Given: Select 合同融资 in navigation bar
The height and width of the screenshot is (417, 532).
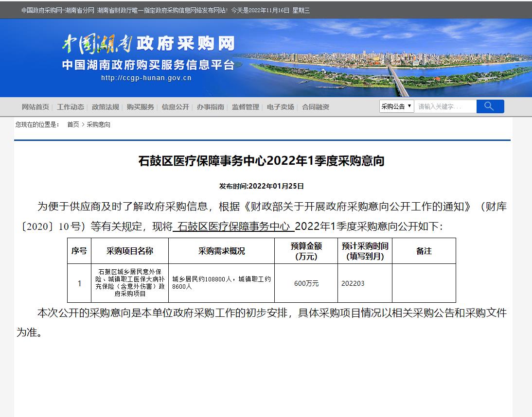Looking at the screenshot, I should tap(316, 107).
